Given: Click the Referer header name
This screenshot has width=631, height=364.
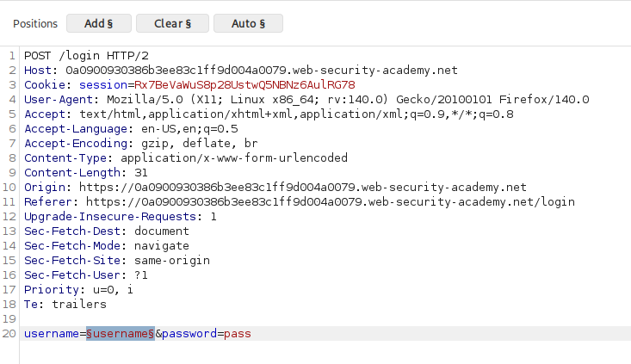Looking at the screenshot, I should (48, 202).
